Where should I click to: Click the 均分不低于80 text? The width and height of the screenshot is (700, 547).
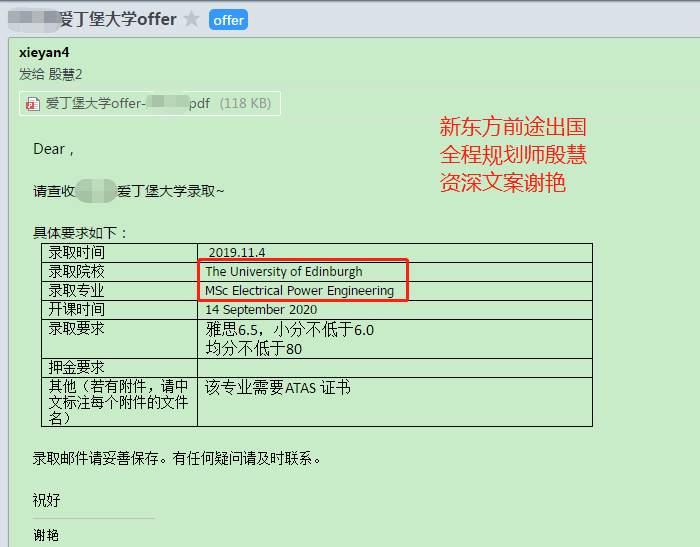pyautogui.click(x=254, y=349)
